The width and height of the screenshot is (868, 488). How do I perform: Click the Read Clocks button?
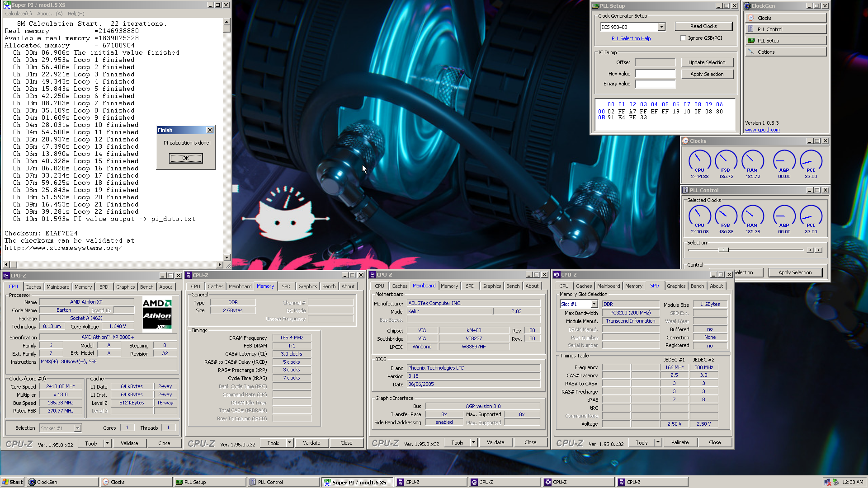pos(703,26)
